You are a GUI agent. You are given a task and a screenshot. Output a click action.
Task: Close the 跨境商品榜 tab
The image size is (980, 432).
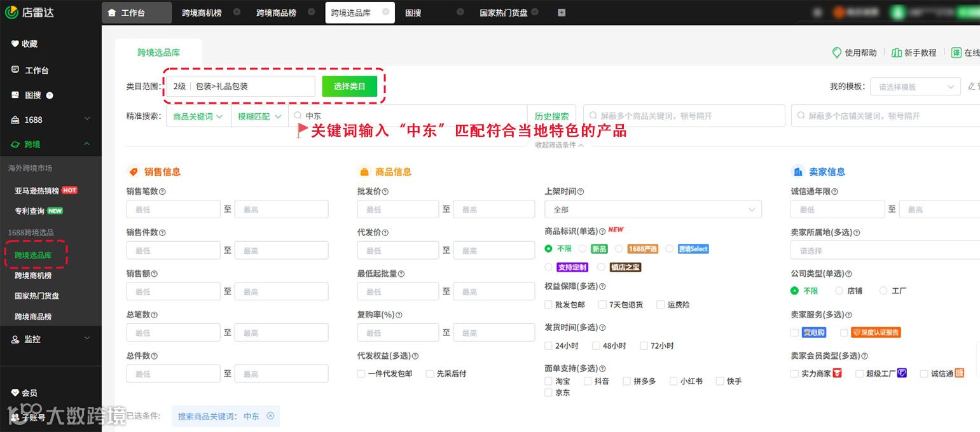[x=311, y=12]
